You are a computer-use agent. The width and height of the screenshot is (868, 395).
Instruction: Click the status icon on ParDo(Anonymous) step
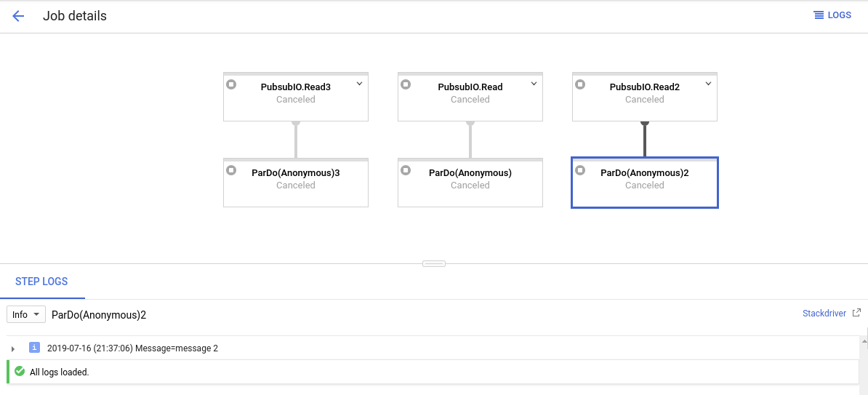pyautogui.click(x=406, y=170)
